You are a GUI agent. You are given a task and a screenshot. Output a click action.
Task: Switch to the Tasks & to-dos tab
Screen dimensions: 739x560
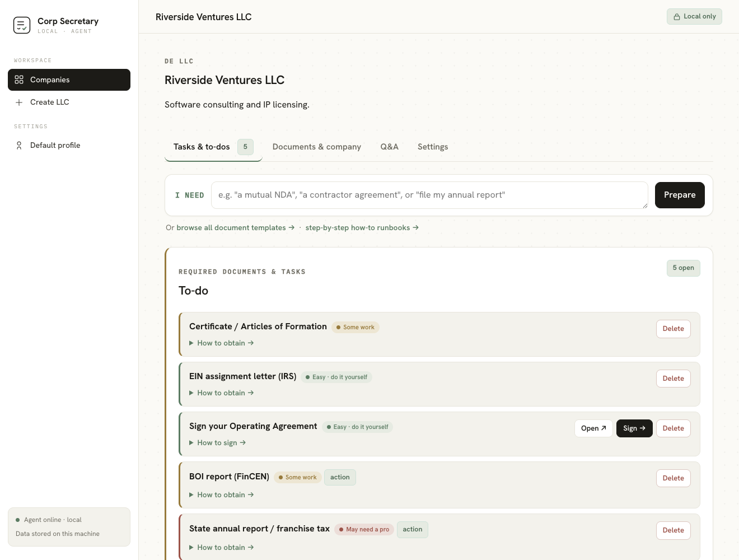coord(213,147)
